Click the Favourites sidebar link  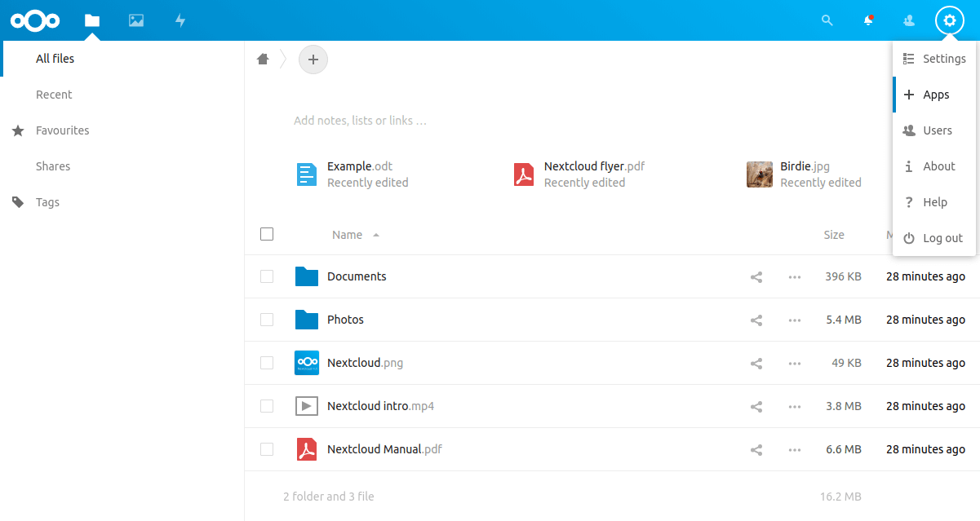click(63, 130)
